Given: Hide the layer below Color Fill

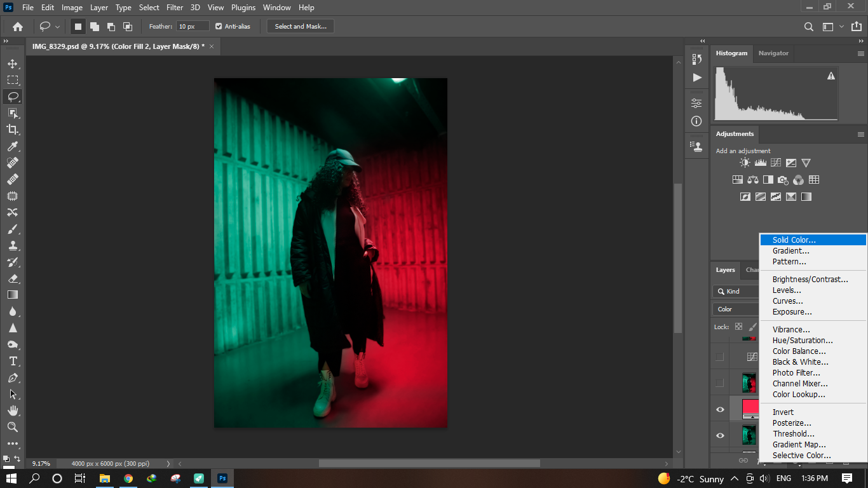Looking at the screenshot, I should click(x=720, y=436).
